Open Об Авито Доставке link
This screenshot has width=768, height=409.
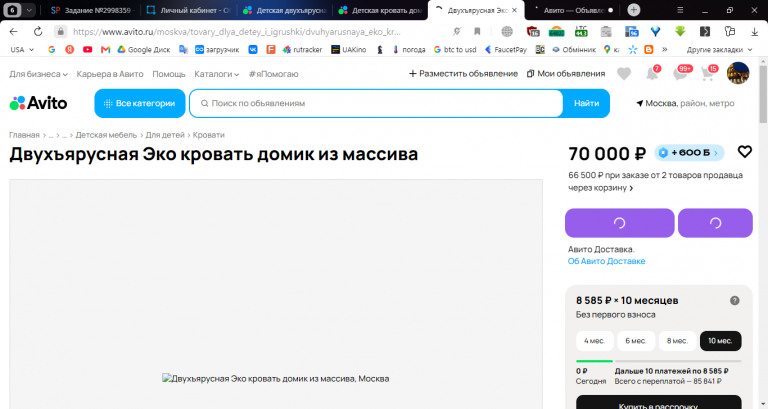tap(606, 261)
